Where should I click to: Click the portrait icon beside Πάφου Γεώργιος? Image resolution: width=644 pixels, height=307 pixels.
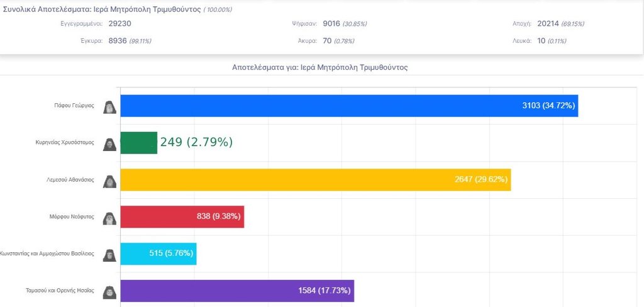(x=109, y=107)
